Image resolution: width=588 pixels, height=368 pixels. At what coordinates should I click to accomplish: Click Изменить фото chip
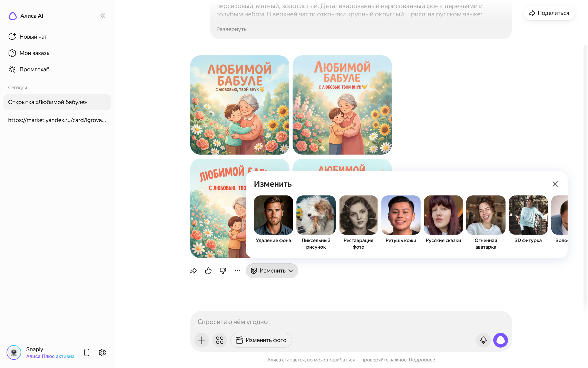pyautogui.click(x=261, y=340)
